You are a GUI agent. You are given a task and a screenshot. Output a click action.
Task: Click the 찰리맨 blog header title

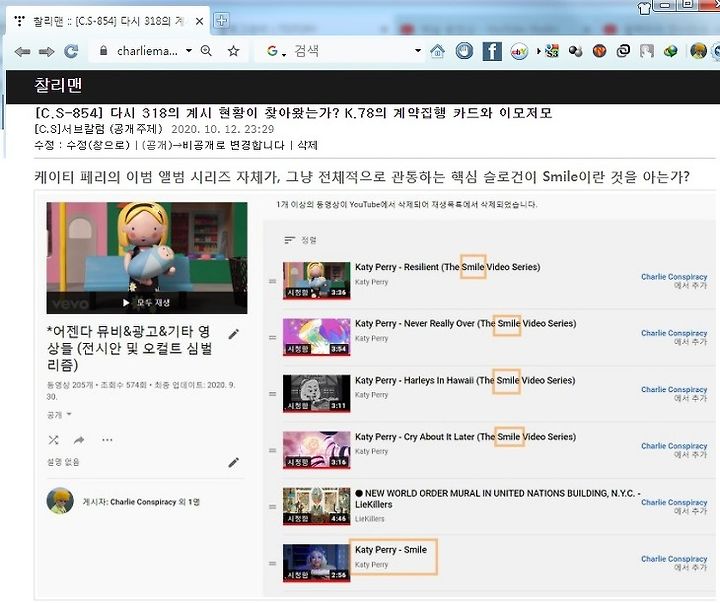click(58, 85)
